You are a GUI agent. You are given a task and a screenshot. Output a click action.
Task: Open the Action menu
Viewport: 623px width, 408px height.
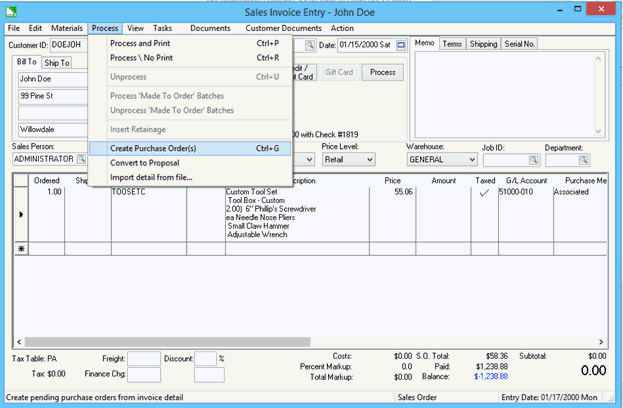click(342, 28)
